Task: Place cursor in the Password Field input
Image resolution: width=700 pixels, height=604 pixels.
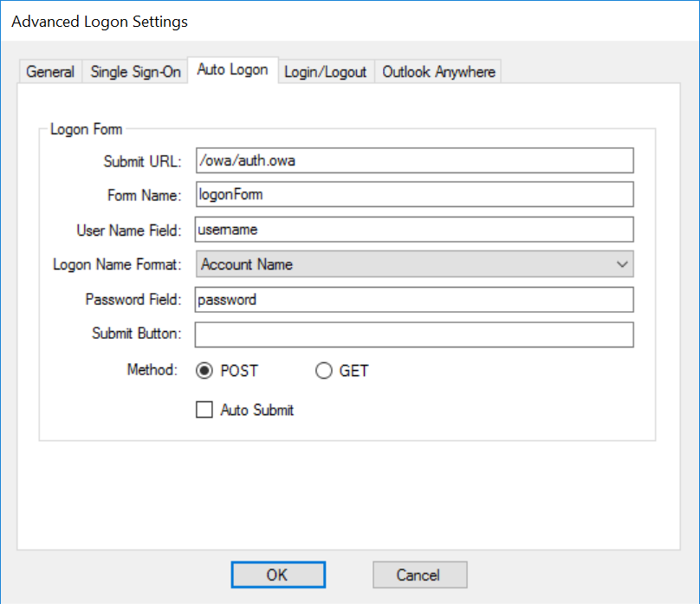Action: [414, 300]
